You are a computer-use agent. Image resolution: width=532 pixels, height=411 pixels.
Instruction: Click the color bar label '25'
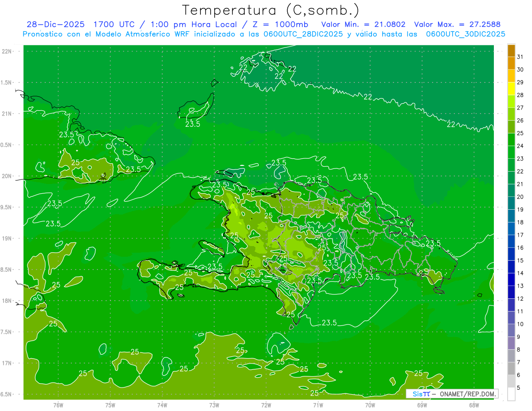[520, 133]
